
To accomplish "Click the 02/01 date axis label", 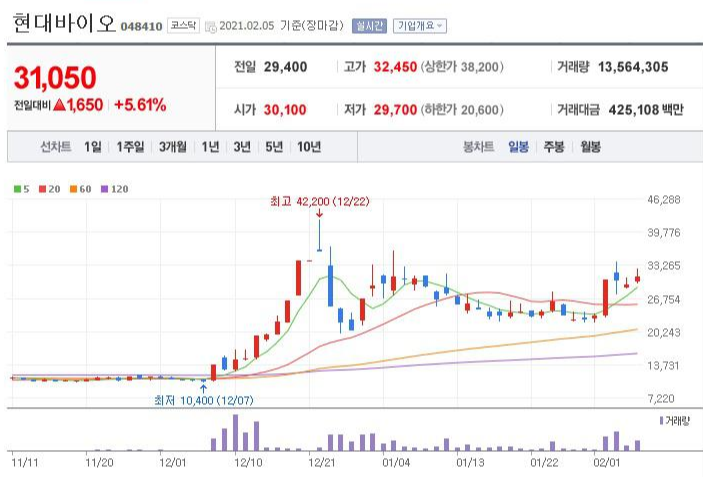I will tap(606, 463).
